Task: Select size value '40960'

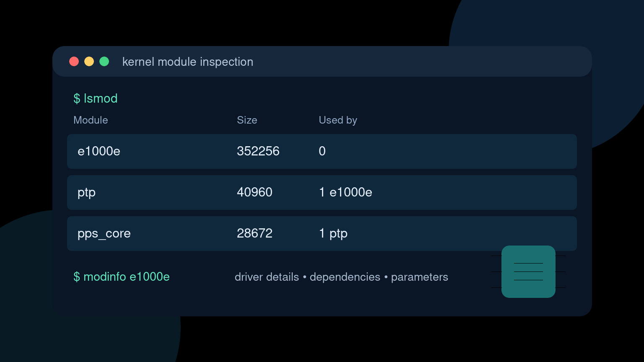Action: 255,192
